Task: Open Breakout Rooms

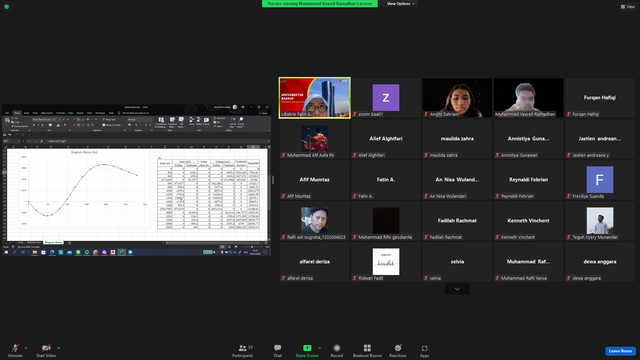Action: (367, 350)
